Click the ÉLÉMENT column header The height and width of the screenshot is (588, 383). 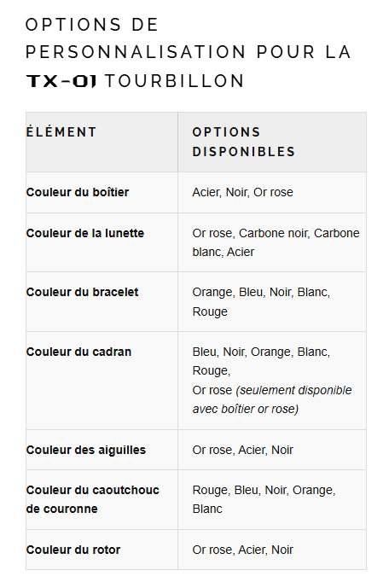[61, 132]
